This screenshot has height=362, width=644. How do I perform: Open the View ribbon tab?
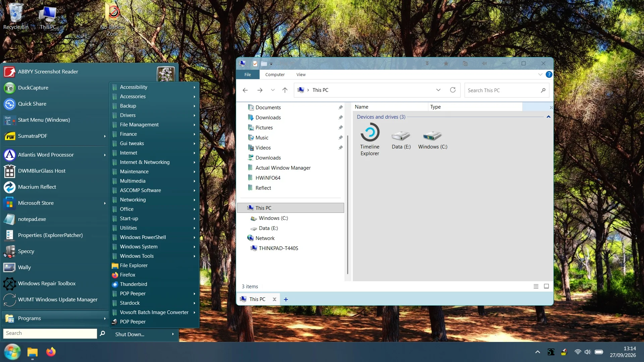tap(301, 74)
